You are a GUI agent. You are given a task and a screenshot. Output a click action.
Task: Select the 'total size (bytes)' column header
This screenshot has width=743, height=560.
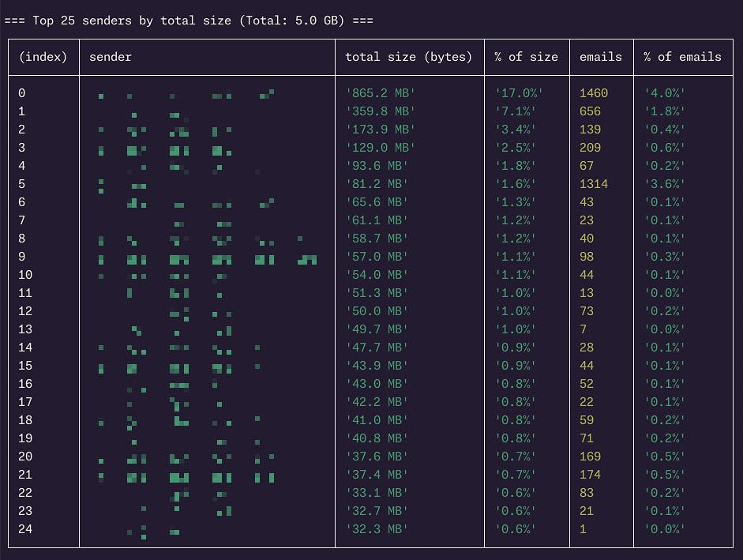(409, 57)
